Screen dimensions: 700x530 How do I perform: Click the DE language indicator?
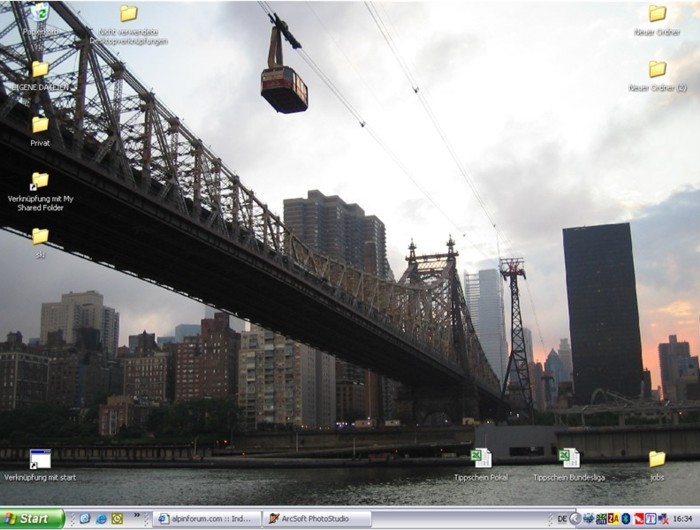tap(562, 519)
